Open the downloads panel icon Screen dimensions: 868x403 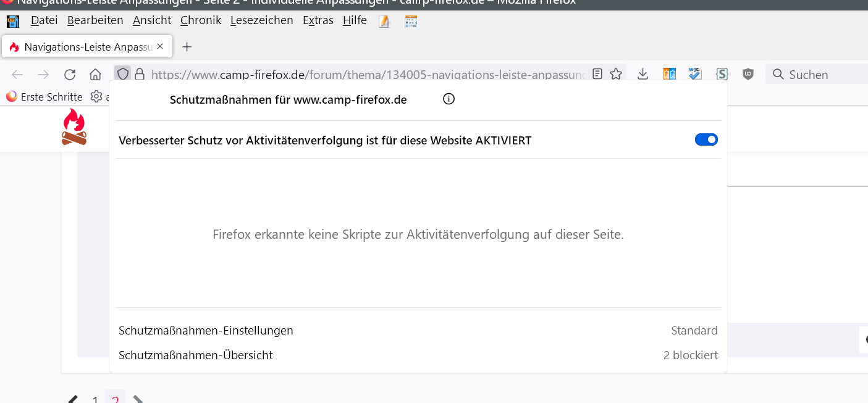pos(643,74)
